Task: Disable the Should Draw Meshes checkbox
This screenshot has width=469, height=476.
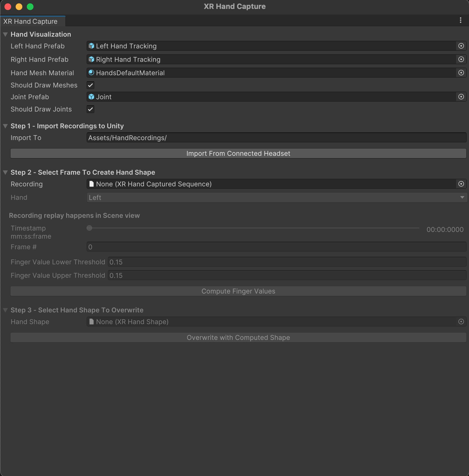Action: point(90,85)
